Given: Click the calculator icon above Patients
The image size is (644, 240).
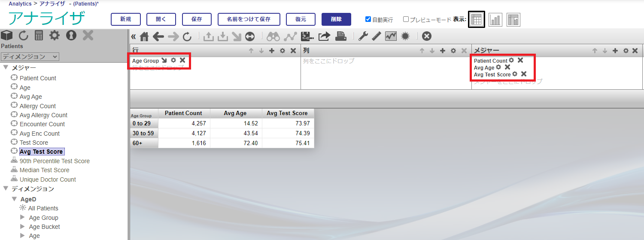Looking at the screenshot, I should [39, 35].
